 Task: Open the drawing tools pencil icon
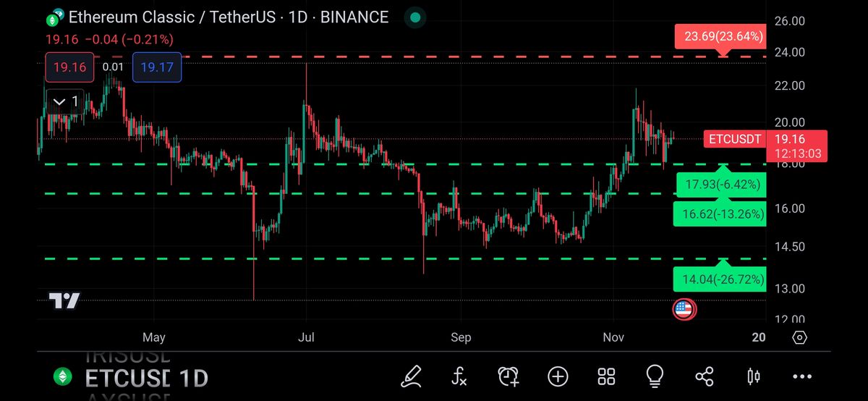click(411, 376)
